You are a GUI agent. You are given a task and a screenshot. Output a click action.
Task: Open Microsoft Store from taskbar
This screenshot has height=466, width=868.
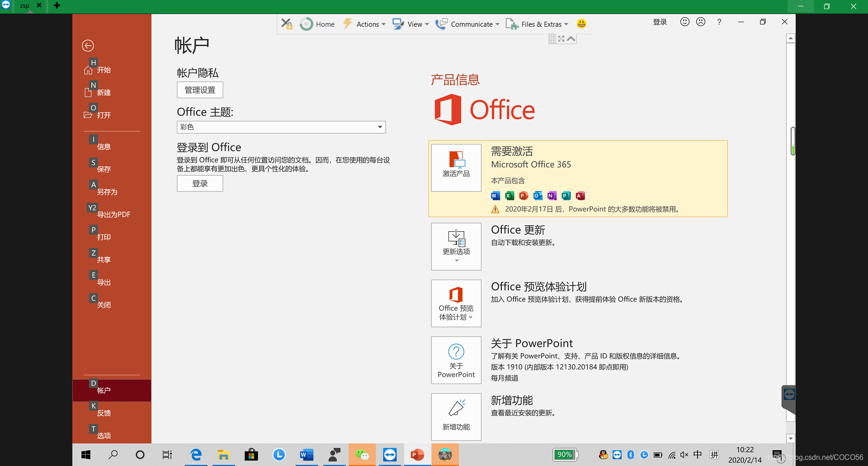pyautogui.click(x=251, y=455)
